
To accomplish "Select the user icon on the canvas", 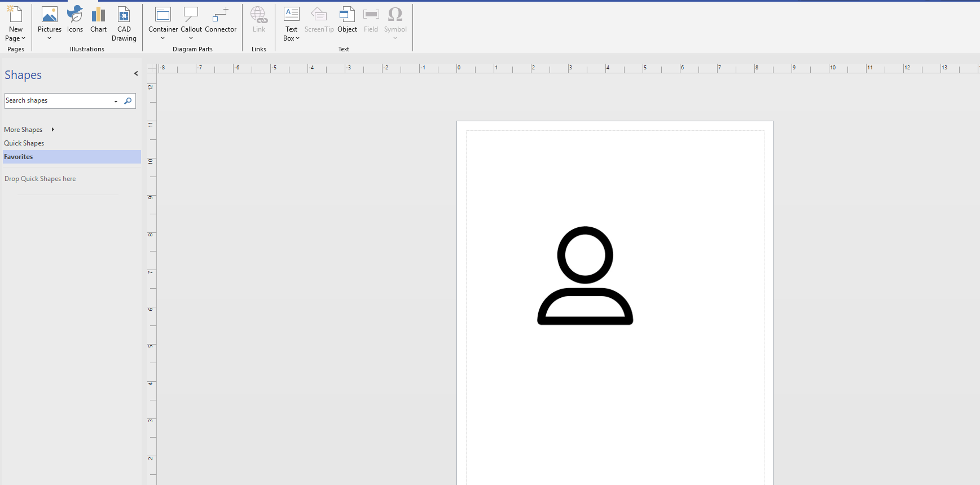I will [x=585, y=276].
